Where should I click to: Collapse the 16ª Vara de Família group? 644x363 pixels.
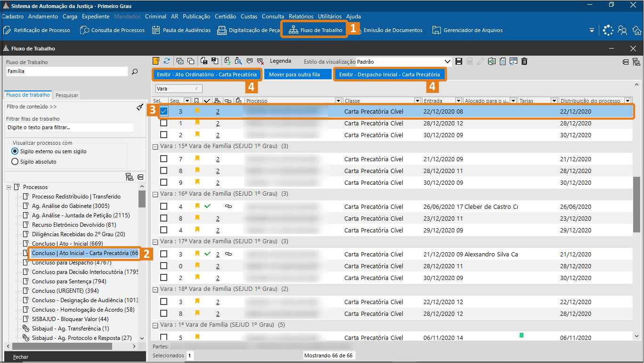pyautogui.click(x=155, y=194)
